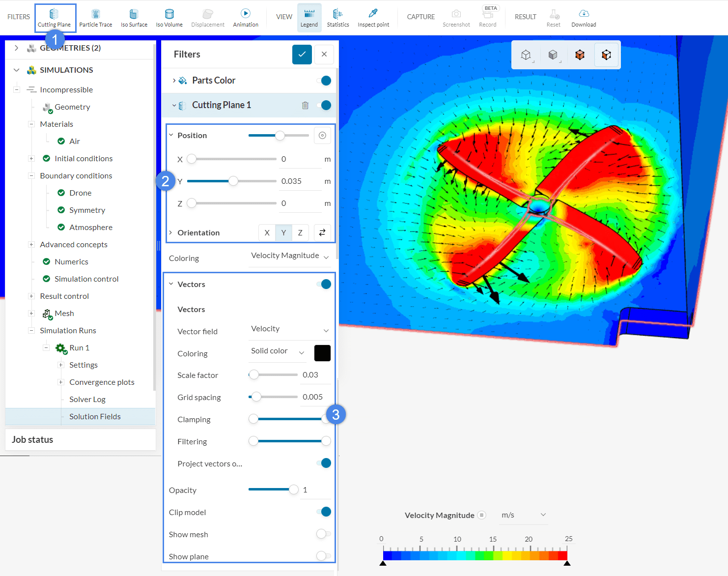This screenshot has width=728, height=576.
Task: Activate the Inspect point tool
Action: [373, 18]
